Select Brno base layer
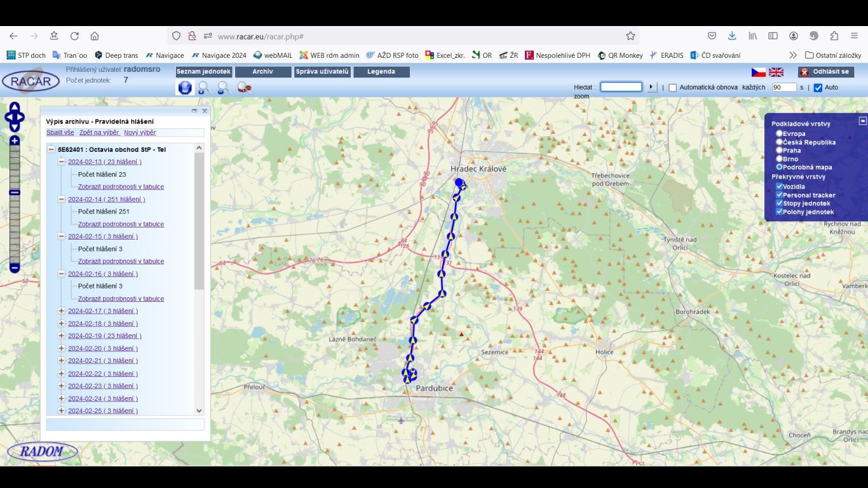This screenshot has height=488, width=868. (x=780, y=159)
